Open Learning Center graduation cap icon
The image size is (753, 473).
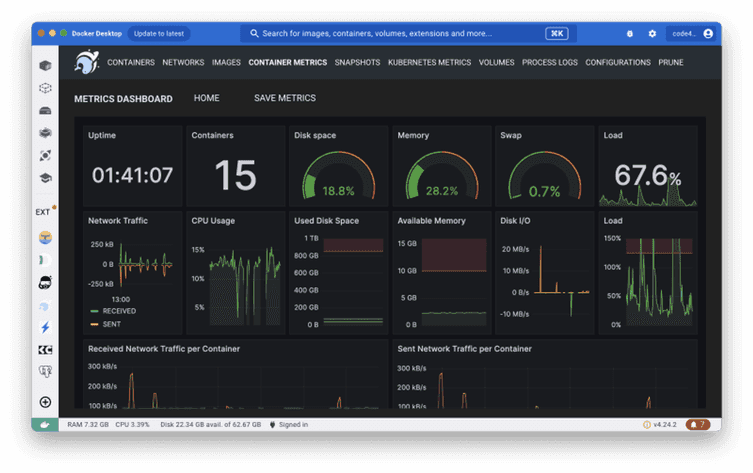pos(45,178)
